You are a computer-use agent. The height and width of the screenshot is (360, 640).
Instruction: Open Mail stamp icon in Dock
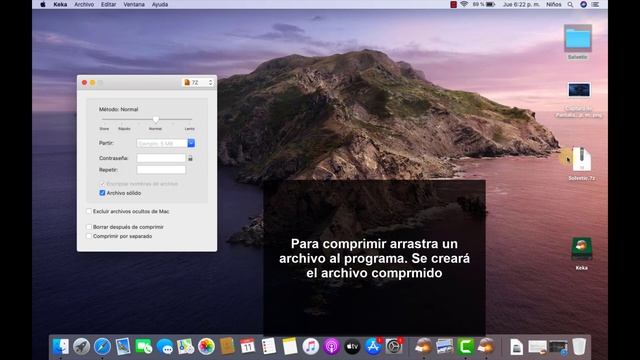(x=123, y=347)
